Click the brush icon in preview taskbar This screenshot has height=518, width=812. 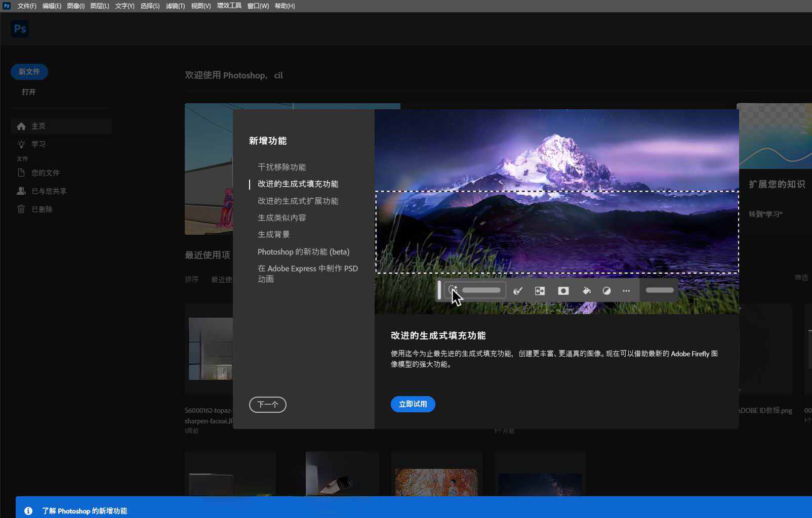[518, 291]
